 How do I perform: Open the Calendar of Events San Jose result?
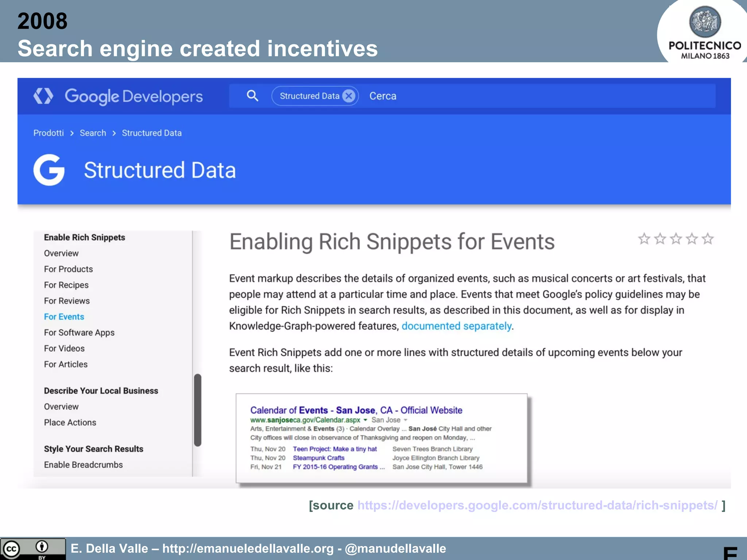click(356, 410)
